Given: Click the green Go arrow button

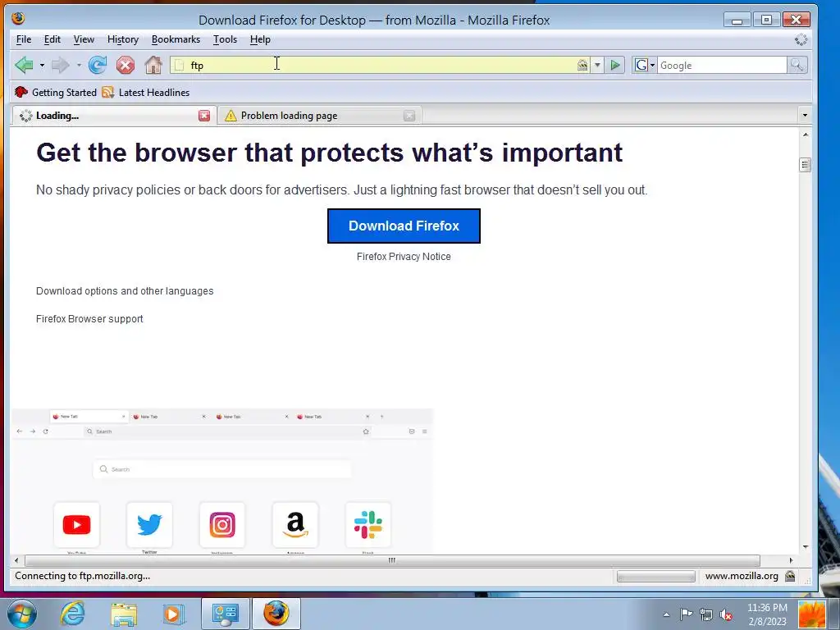Looking at the screenshot, I should [x=615, y=66].
